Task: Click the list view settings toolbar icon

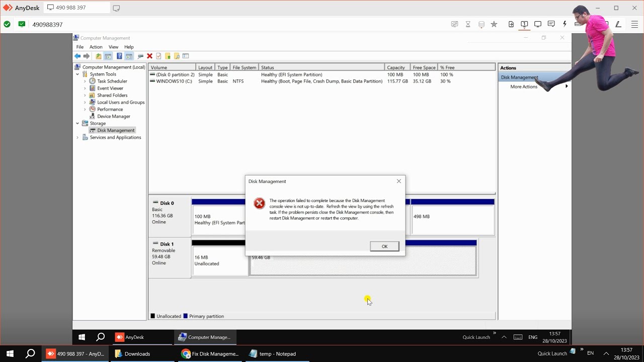Action: point(185,56)
